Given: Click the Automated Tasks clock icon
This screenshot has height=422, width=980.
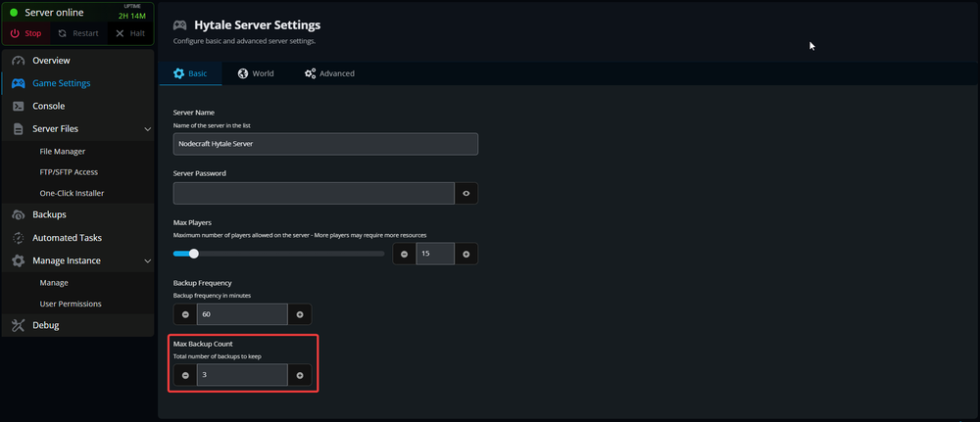Looking at the screenshot, I should pyautogui.click(x=18, y=238).
